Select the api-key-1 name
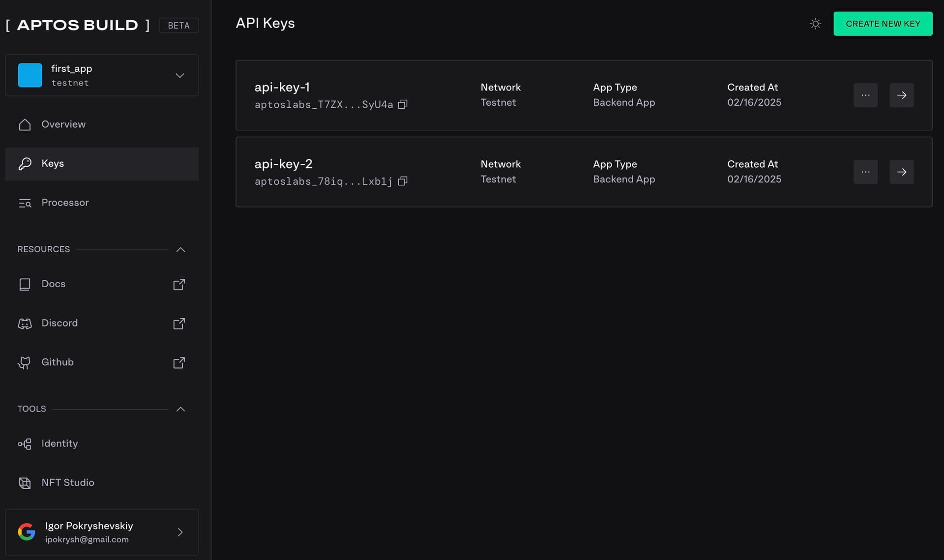 pyautogui.click(x=282, y=87)
